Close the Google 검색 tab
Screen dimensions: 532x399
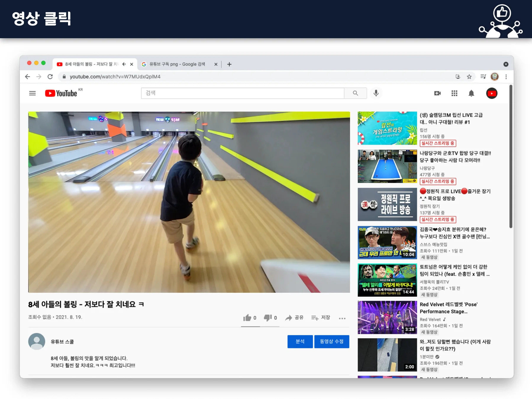click(216, 64)
